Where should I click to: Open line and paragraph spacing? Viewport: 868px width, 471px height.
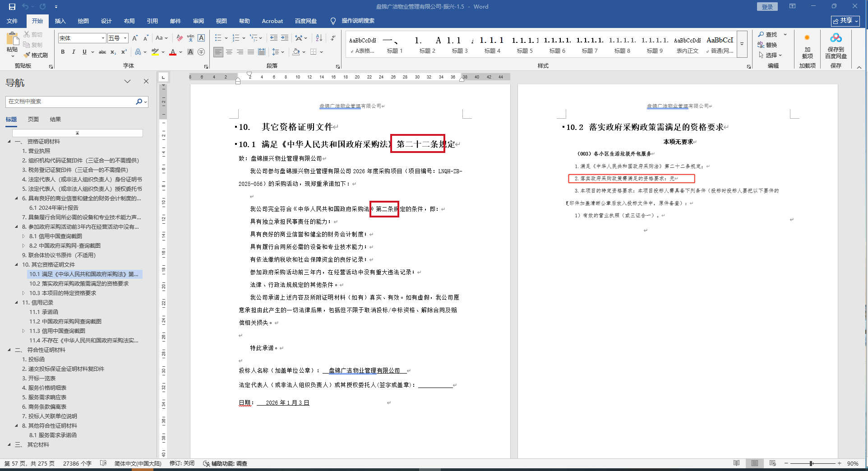tap(276, 52)
